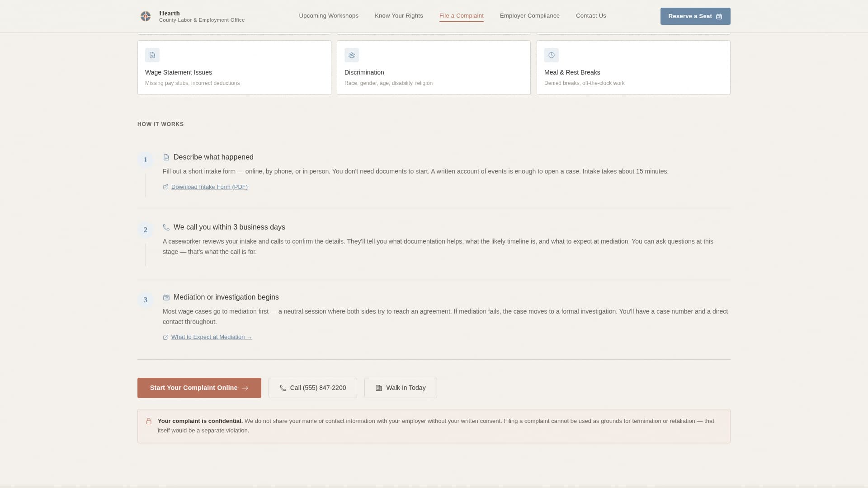Open the Download Intake Form (PDF) link
The width and height of the screenshot is (868, 488).
[x=209, y=187]
